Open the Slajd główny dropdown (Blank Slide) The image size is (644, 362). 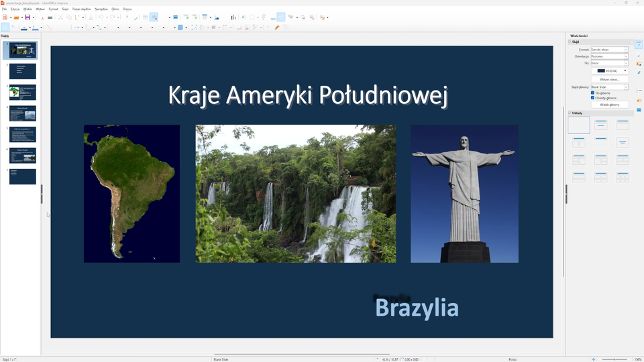pos(609,87)
